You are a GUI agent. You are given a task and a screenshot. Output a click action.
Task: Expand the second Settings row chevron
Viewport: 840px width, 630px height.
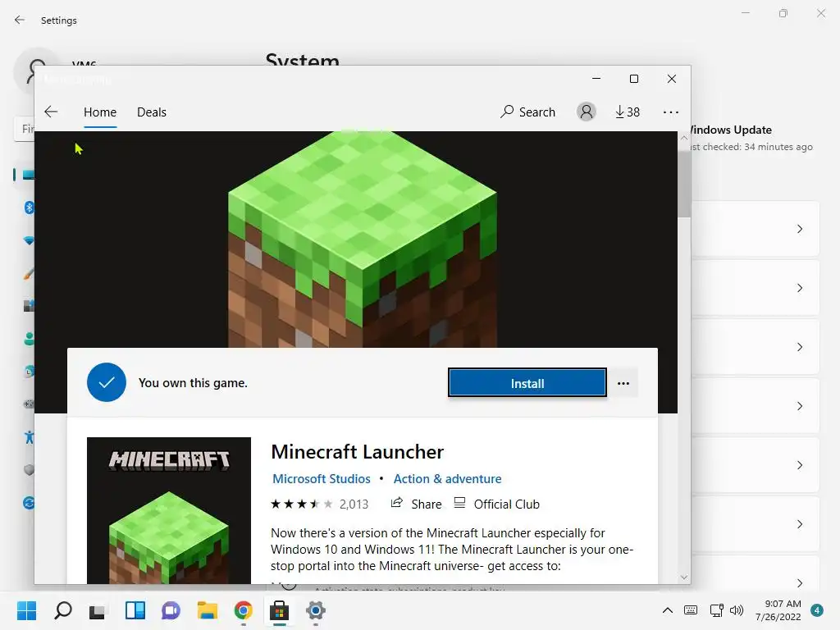click(800, 288)
